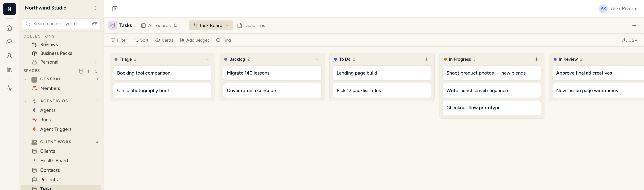Open the Runs sidebar item

(61, 120)
